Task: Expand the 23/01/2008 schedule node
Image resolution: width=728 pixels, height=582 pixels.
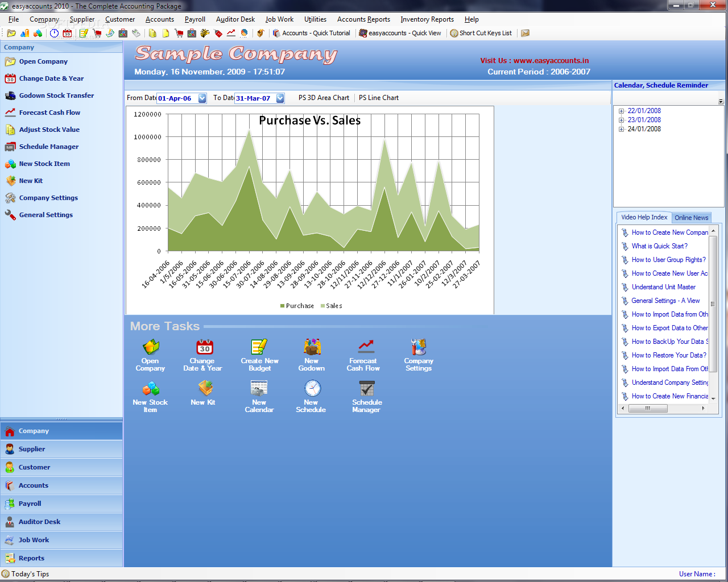Action: pyautogui.click(x=622, y=120)
